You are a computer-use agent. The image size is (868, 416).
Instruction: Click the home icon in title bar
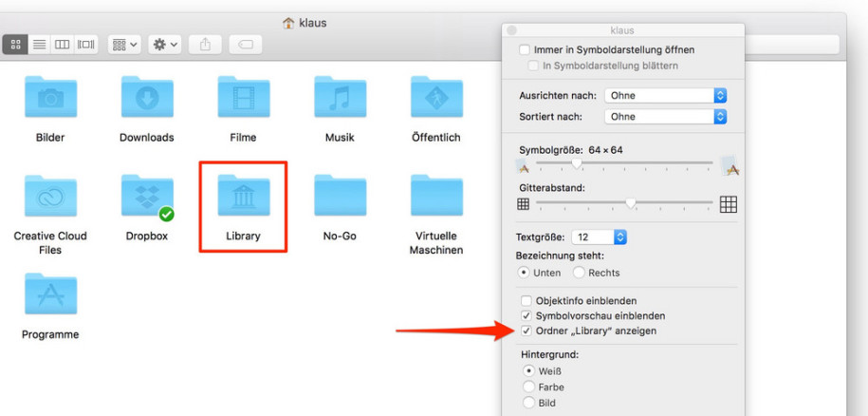pos(288,23)
